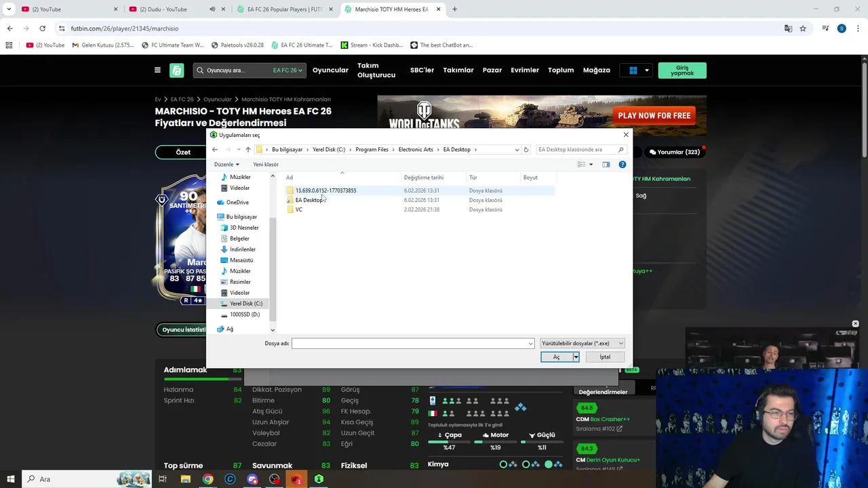Open Belgeler in navigation pane
Image resolution: width=868 pixels, height=488 pixels.
tap(239, 239)
